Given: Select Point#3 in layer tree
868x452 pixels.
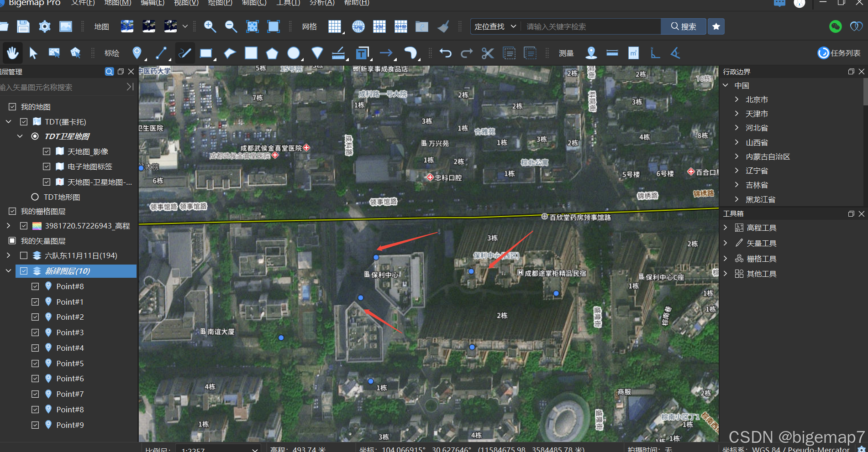Looking at the screenshot, I should (70, 333).
